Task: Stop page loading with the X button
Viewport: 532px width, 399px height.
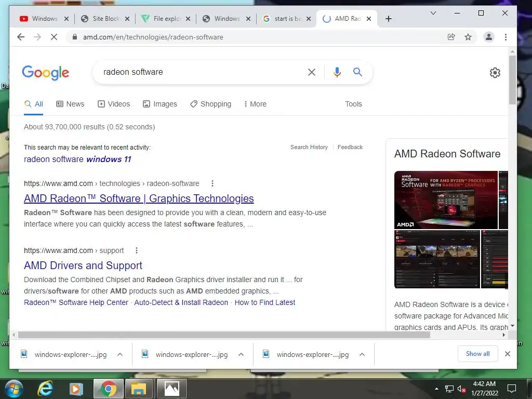Action: point(54,37)
